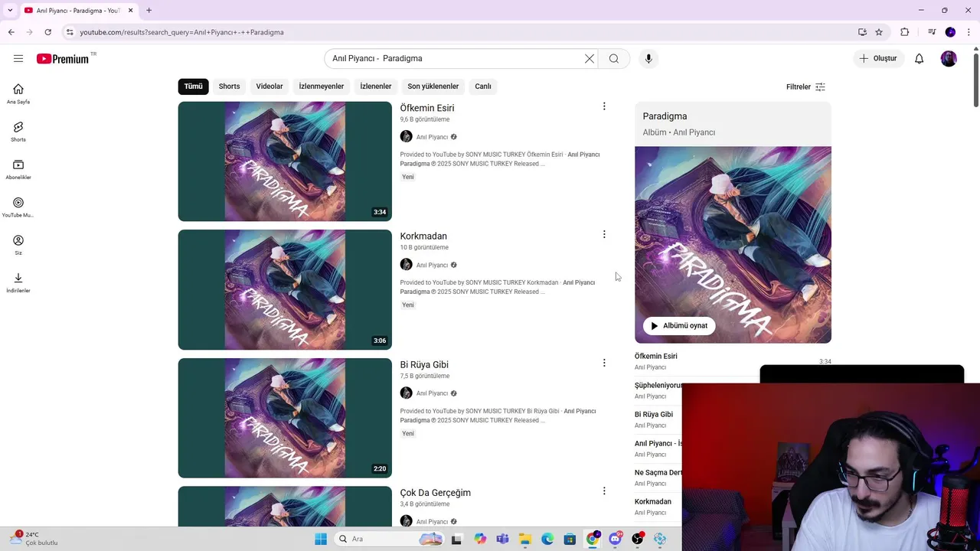This screenshot has height=551, width=980.
Task: Click the Albümü oynat button
Action: click(x=678, y=325)
